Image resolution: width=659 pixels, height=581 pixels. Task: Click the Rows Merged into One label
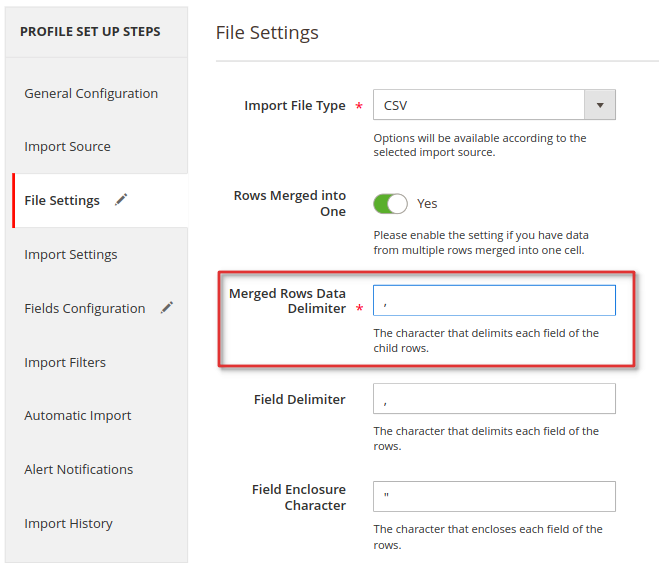click(290, 203)
